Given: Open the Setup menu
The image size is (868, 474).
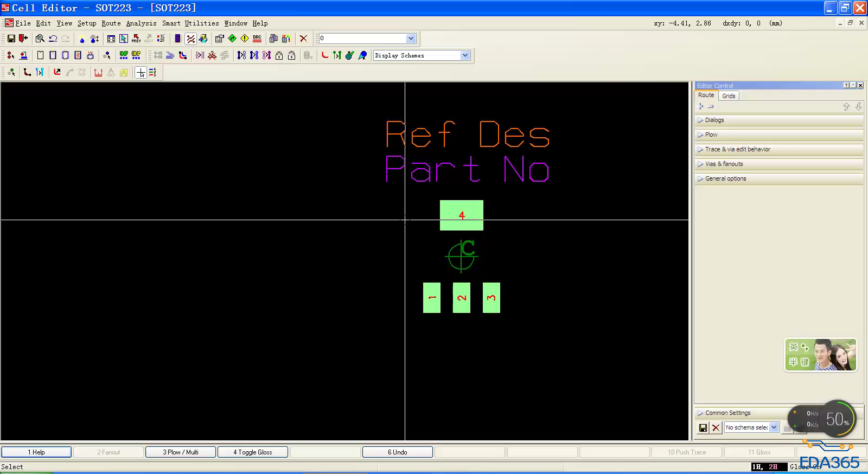Looking at the screenshot, I should 87,23.
